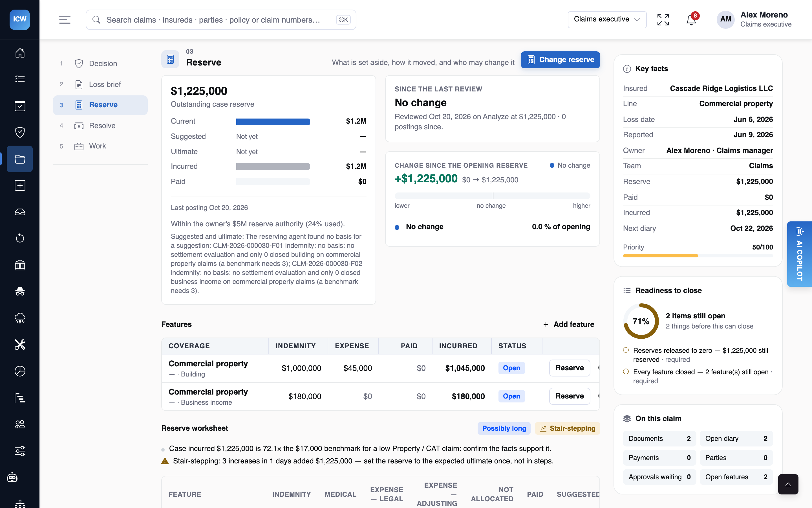This screenshot has width=812, height=508.
Task: Click the priority 50/100 progress bar
Action: coord(698,256)
